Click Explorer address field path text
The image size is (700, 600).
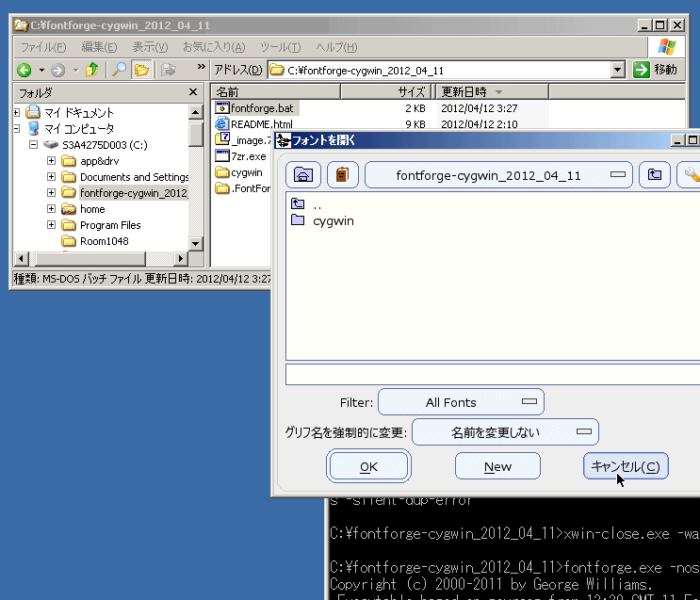click(366, 70)
